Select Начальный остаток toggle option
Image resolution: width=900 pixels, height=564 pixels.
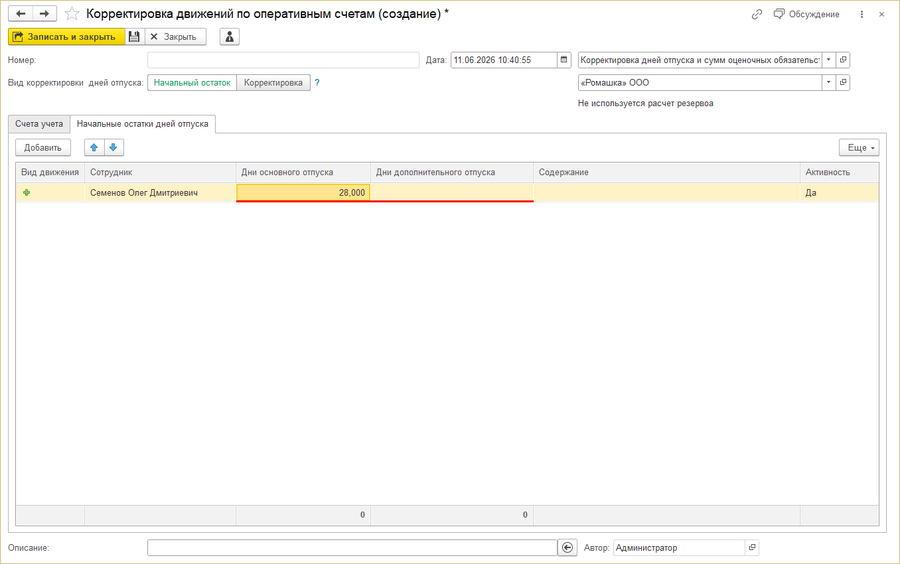point(192,83)
